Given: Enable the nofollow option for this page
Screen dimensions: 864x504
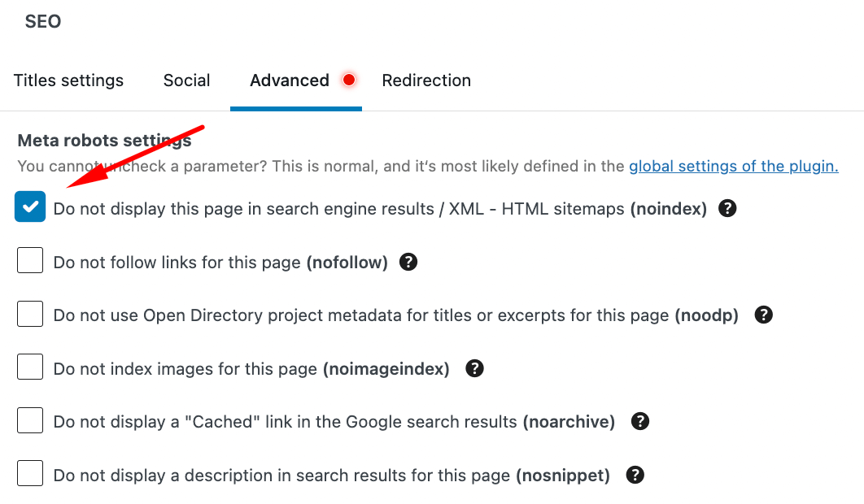Looking at the screenshot, I should click(x=30, y=260).
